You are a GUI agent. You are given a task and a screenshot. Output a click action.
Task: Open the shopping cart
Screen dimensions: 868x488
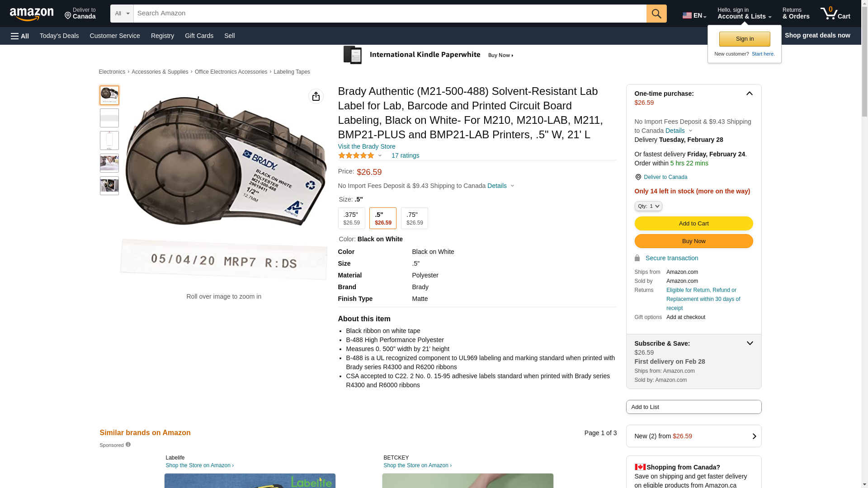point(835,14)
